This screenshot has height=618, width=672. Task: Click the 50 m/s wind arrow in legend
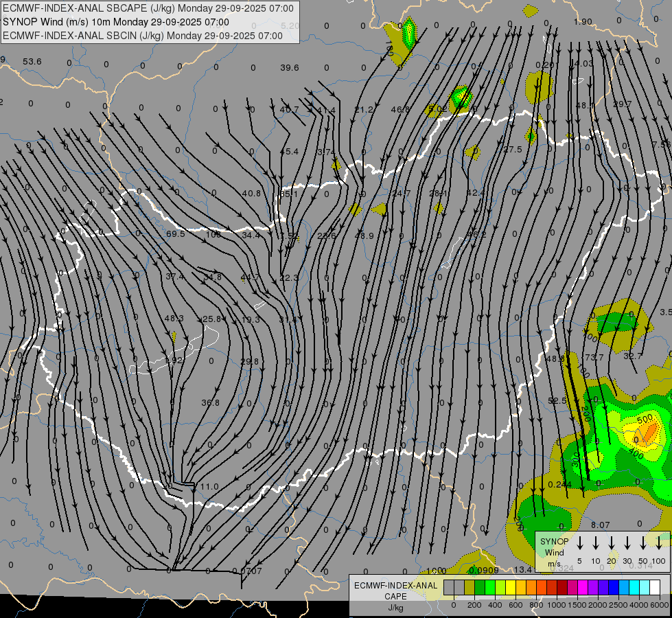click(x=643, y=543)
